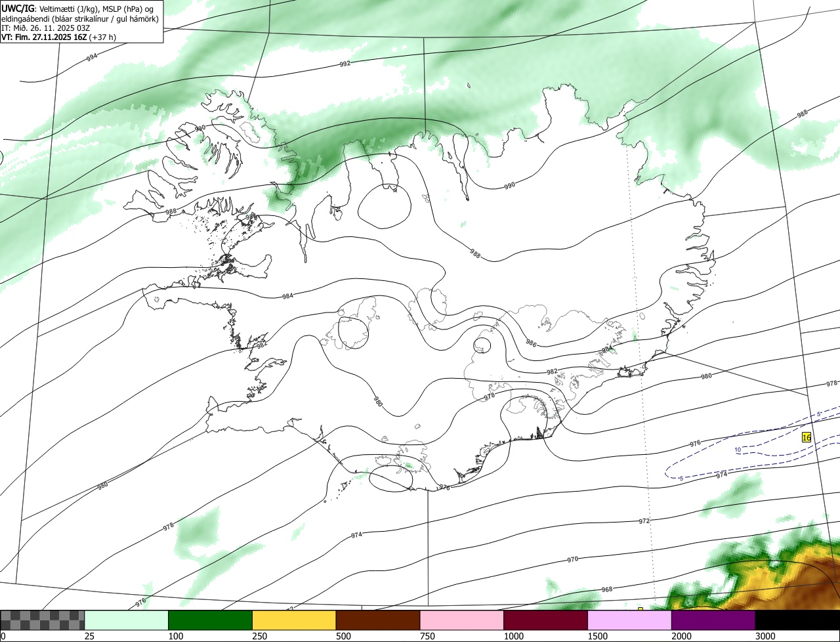Click the 972 isobar label
This screenshot has width=840, height=642.
[x=644, y=521]
